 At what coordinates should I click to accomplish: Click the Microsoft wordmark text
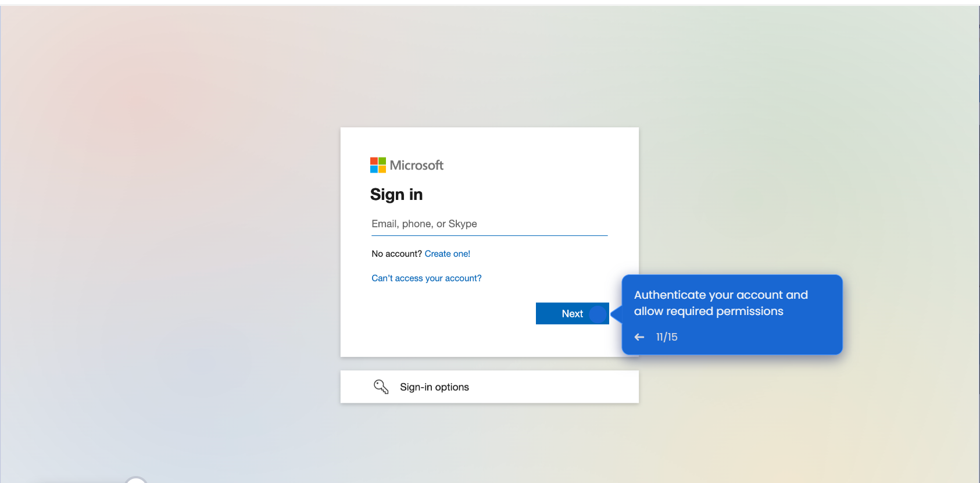point(416,165)
